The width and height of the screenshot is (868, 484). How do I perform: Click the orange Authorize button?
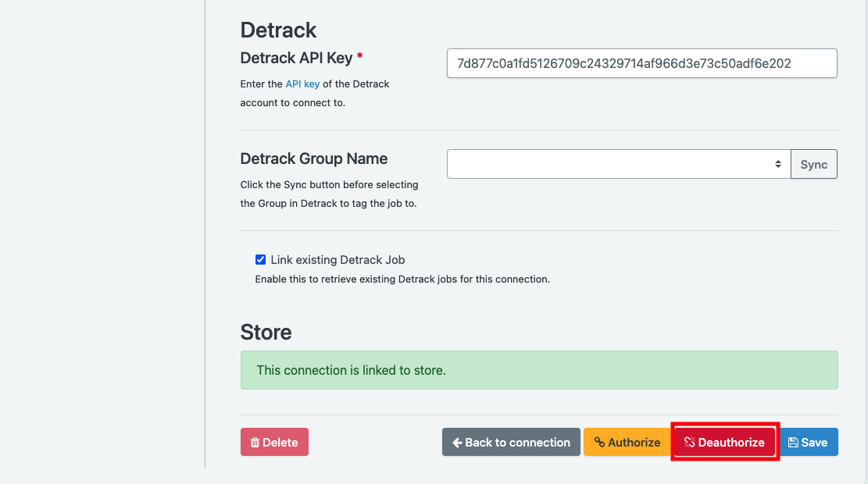(627, 442)
